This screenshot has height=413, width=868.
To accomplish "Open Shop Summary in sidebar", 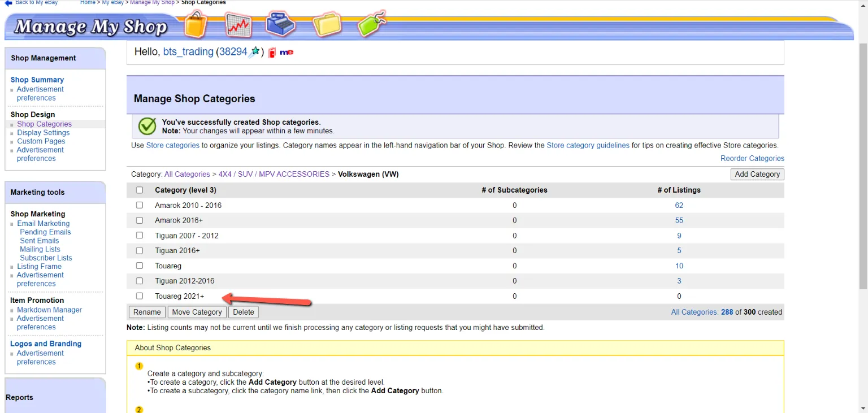I will (x=37, y=80).
